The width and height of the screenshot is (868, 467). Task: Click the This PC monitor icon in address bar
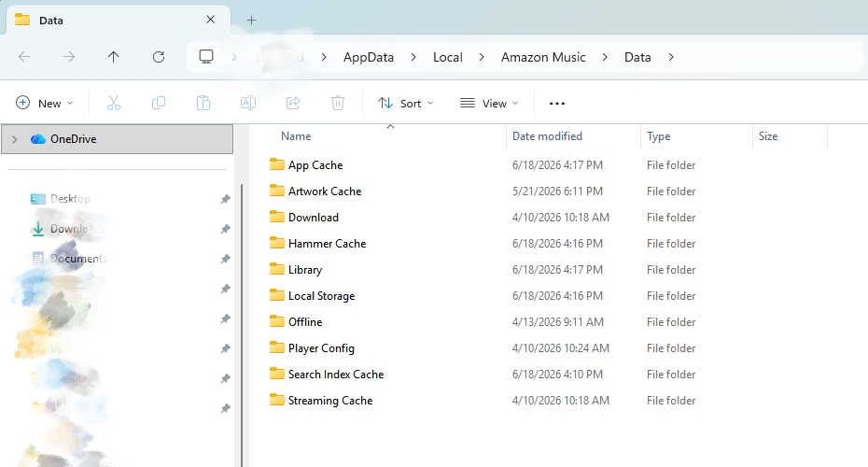[206, 56]
